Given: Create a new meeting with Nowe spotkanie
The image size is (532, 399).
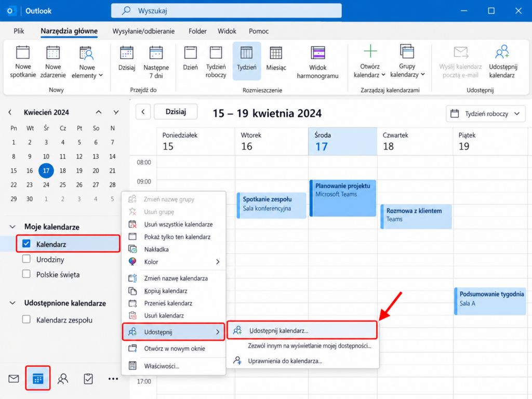Looking at the screenshot, I should click(x=23, y=62).
